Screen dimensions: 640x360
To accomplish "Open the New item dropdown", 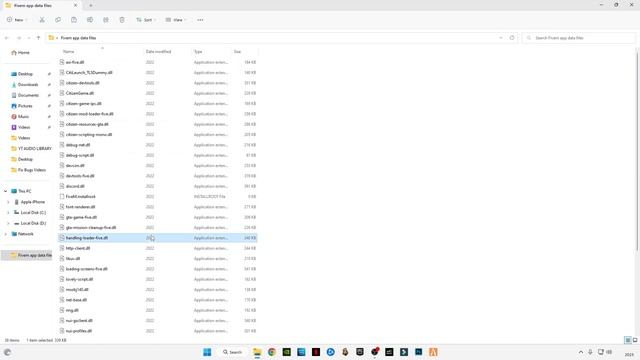I will [x=17, y=20].
